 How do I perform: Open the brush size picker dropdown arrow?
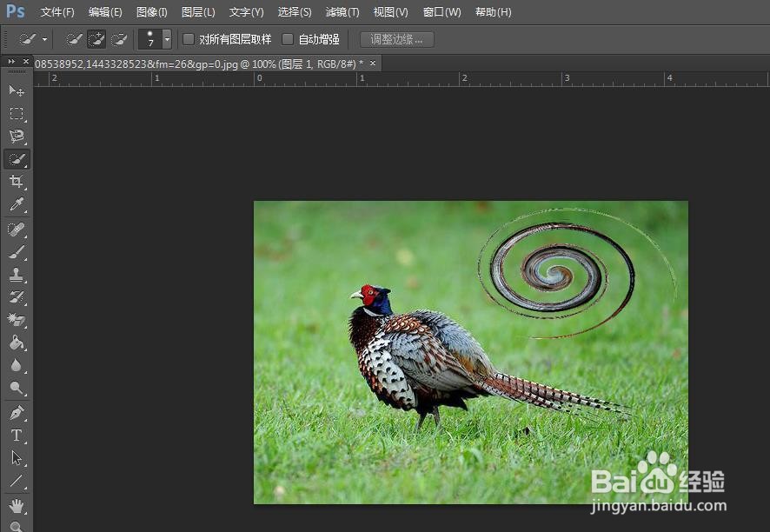tap(167, 39)
